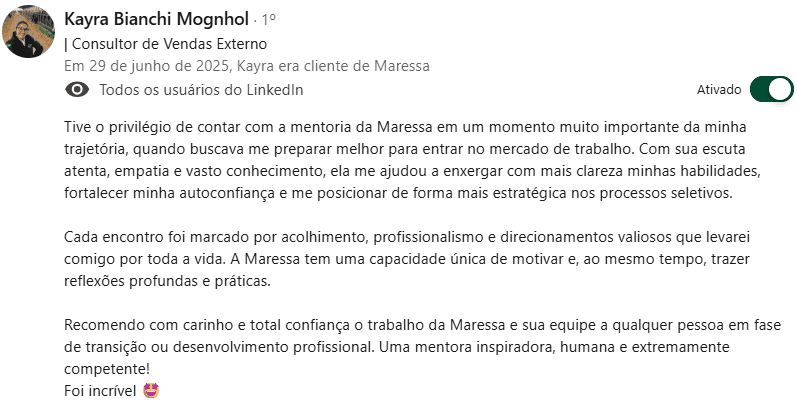Click the 'Ativado' label next to switch
The height and width of the screenshot is (407, 797).
[718, 90]
